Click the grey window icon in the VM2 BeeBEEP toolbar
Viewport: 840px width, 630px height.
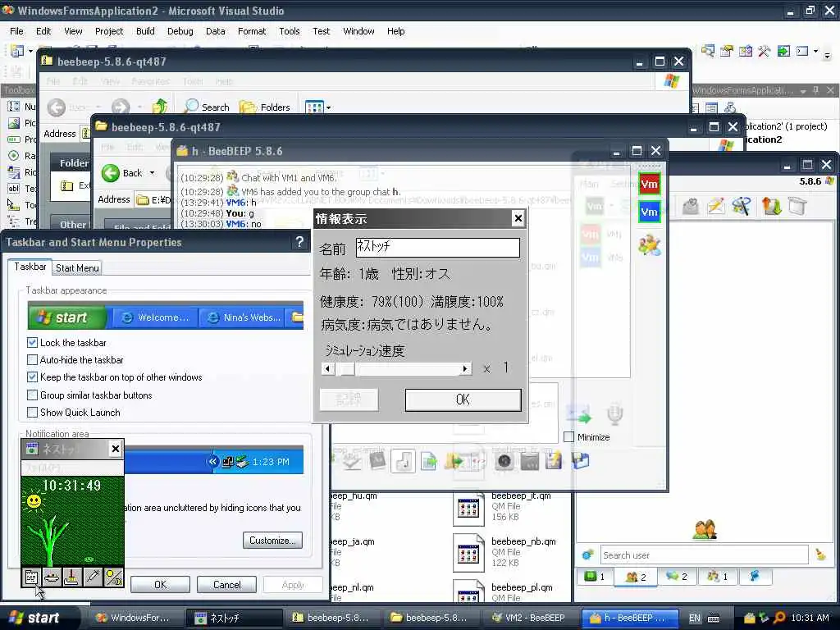tap(797, 206)
